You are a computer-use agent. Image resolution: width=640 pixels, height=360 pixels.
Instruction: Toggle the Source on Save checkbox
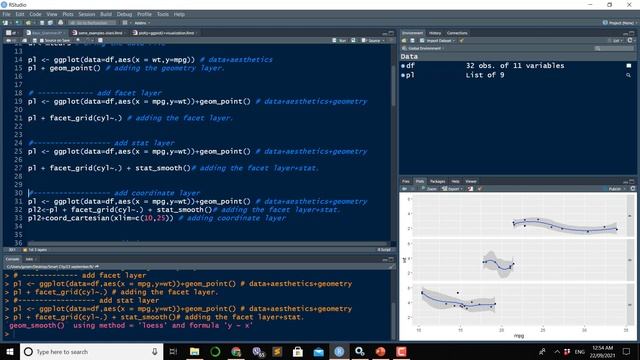[x=42, y=40]
